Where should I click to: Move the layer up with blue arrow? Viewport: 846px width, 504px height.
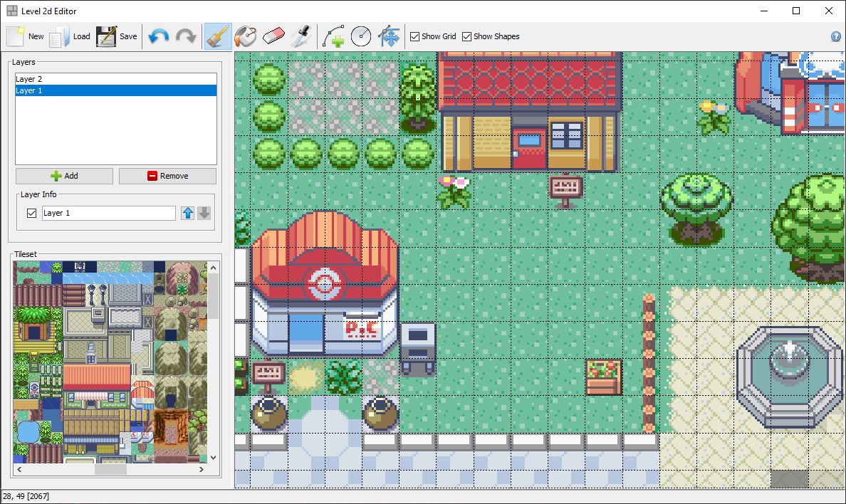(x=188, y=213)
